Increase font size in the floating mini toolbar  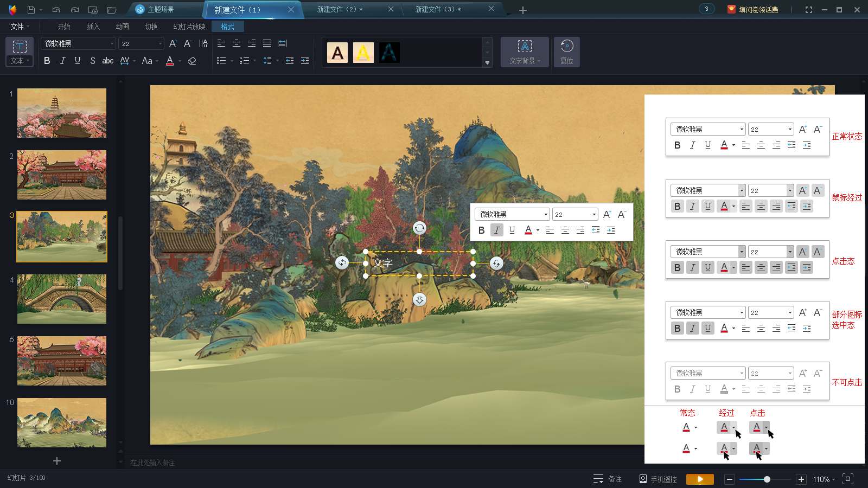(x=607, y=214)
